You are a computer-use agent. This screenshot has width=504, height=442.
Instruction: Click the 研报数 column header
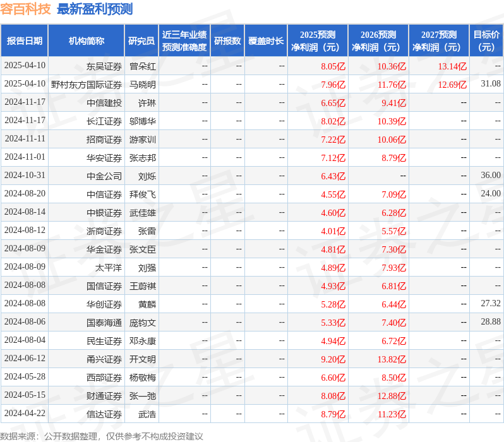(x=227, y=41)
